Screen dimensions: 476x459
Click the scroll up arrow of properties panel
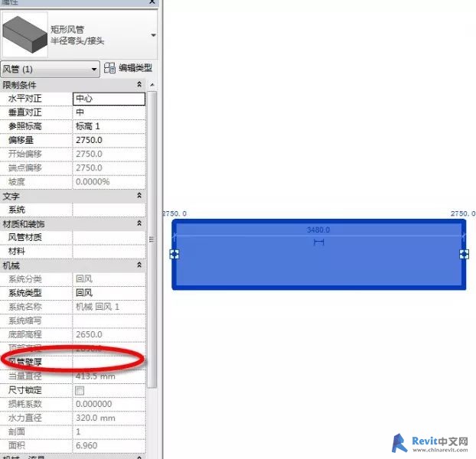[x=152, y=85]
